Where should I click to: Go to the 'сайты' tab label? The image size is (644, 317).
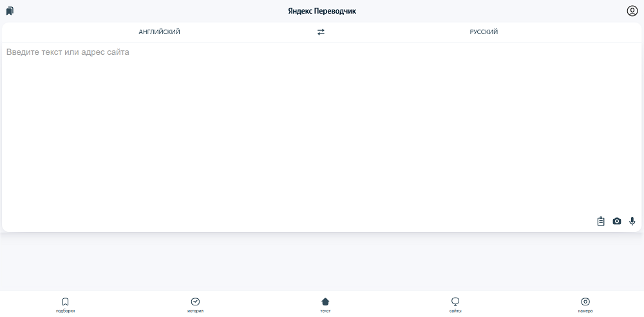coord(455,311)
